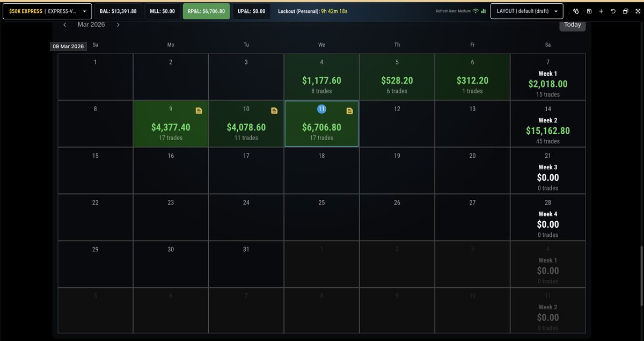Click the Mar 2026 month label
Screen dimensions: 644x341
[x=91, y=25]
